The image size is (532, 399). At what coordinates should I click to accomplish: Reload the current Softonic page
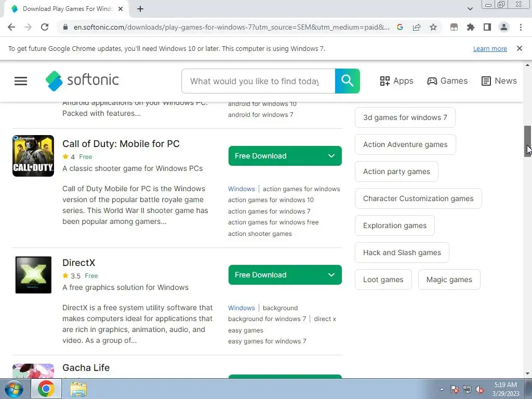click(x=45, y=27)
